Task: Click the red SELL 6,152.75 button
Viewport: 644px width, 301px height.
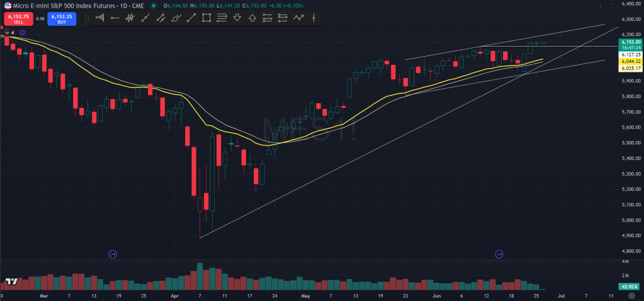Action: coord(18,18)
